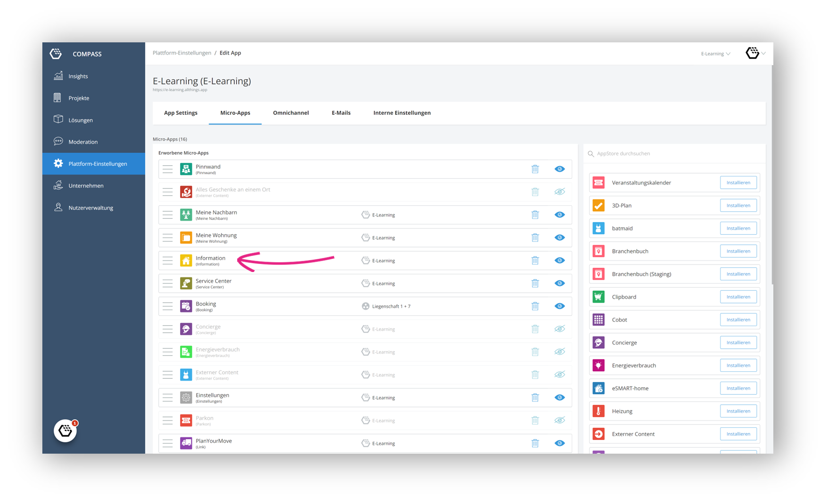
Task: Install the 3D-Plan app
Action: coord(738,206)
